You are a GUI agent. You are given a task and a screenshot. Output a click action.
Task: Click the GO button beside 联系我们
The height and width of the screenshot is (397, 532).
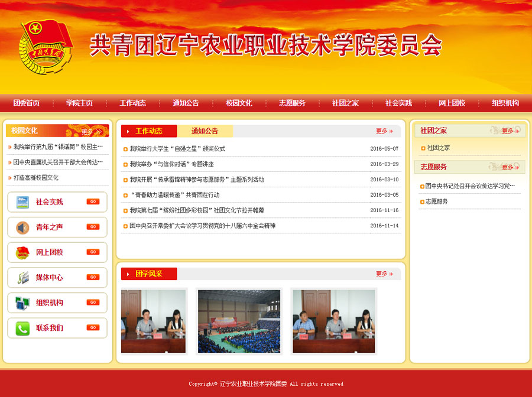[93, 327]
